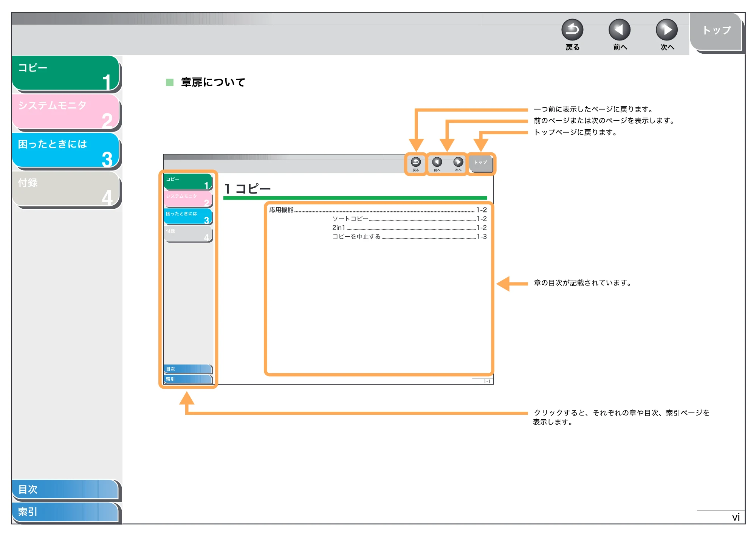
Task: Click the 1-1 page number in the illustration
Action: click(487, 381)
